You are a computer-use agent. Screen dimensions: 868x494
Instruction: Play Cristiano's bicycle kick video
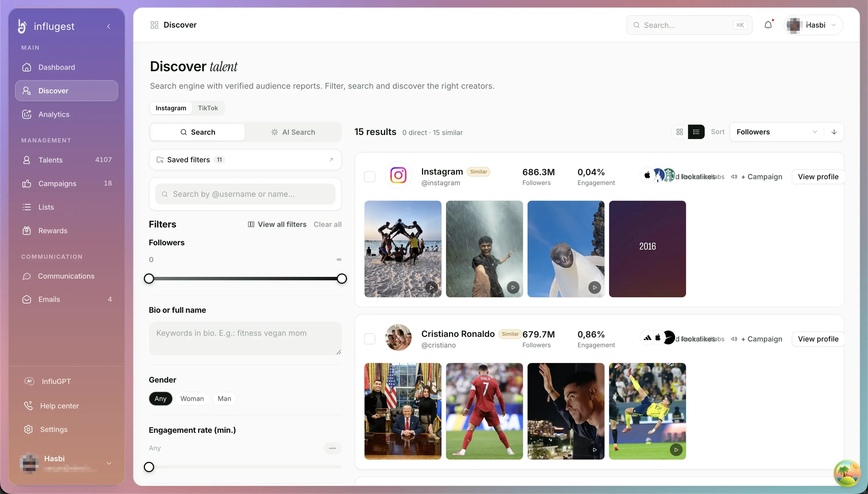click(x=676, y=449)
